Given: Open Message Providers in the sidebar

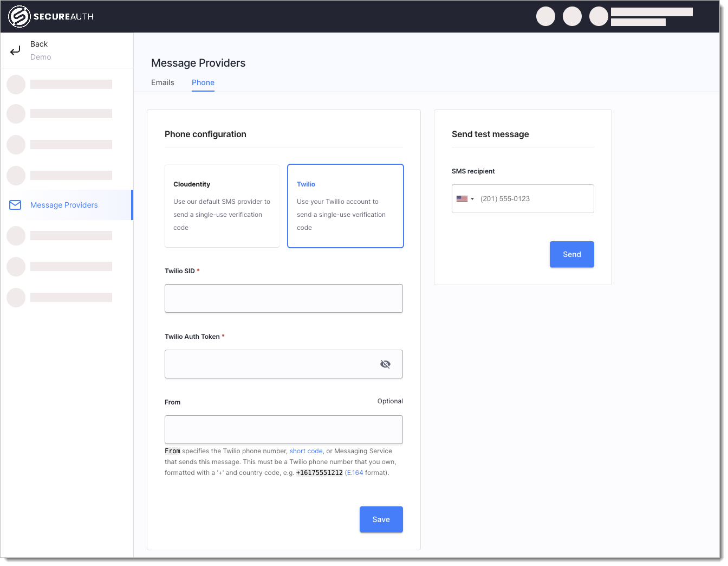Looking at the screenshot, I should click(x=67, y=205).
